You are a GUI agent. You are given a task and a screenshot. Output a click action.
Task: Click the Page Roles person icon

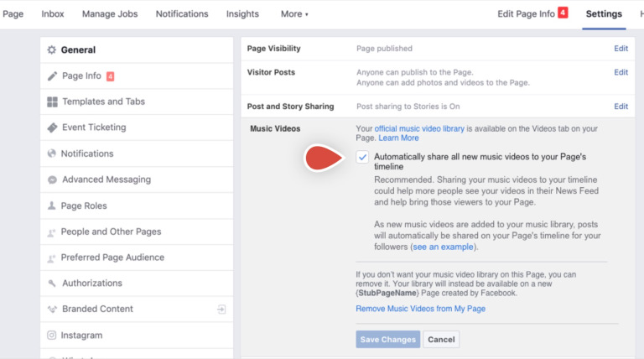[52, 206]
